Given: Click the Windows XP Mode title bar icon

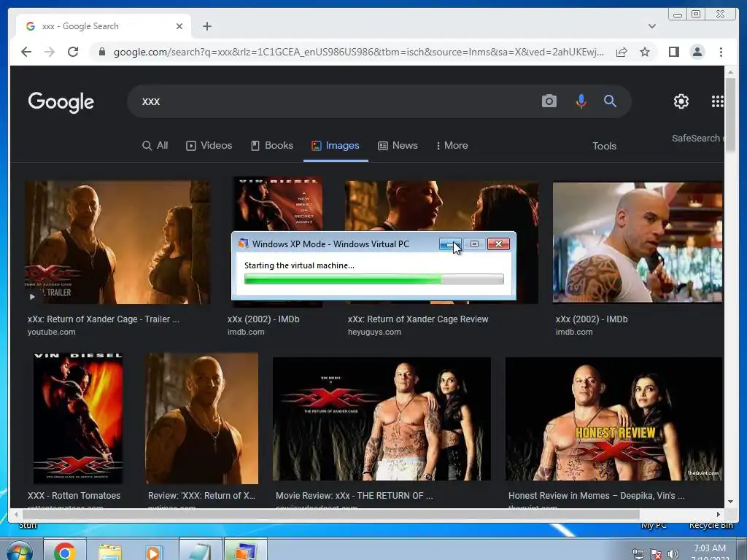Looking at the screenshot, I should pyautogui.click(x=244, y=244).
